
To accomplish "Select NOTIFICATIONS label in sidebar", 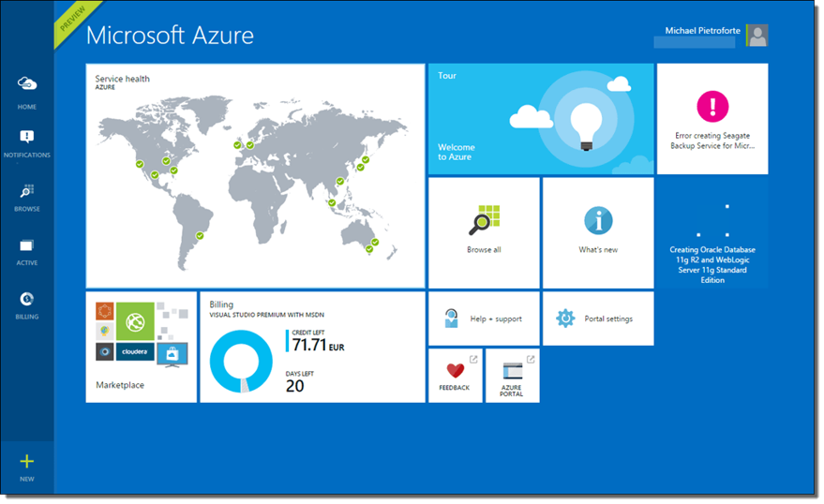I will 27,156.
